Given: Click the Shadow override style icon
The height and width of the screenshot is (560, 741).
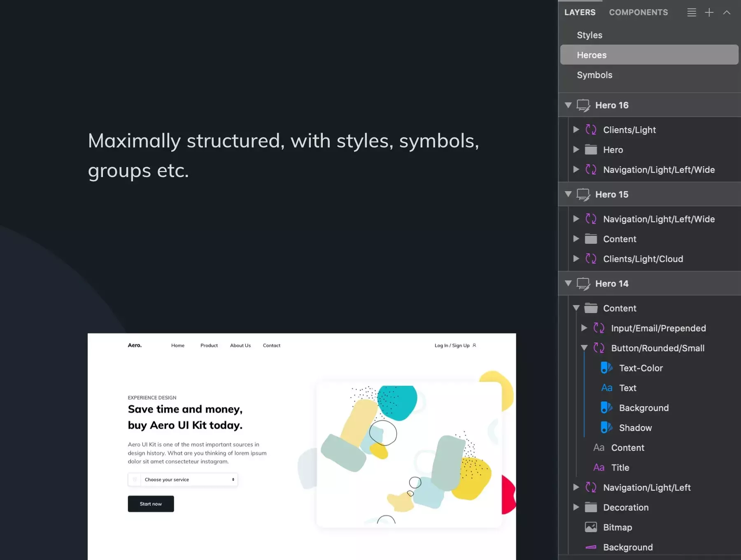Looking at the screenshot, I should coord(606,427).
